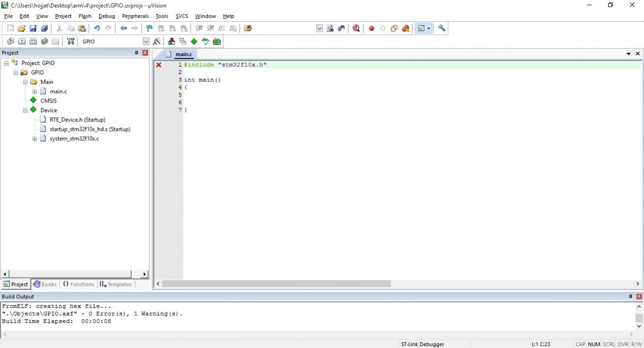The height and width of the screenshot is (348, 644).
Task: Insert a breakpoint with the red dot
Action: [372, 28]
